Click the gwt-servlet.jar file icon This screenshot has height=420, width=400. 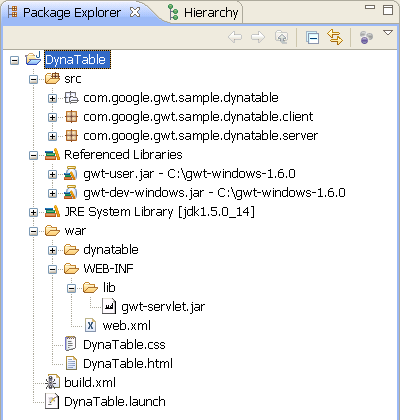109,307
